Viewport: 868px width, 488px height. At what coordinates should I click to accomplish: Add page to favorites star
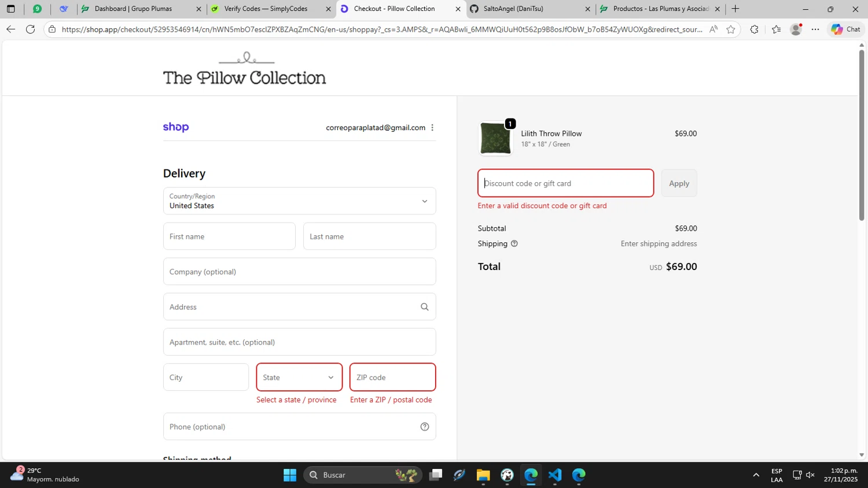click(731, 29)
